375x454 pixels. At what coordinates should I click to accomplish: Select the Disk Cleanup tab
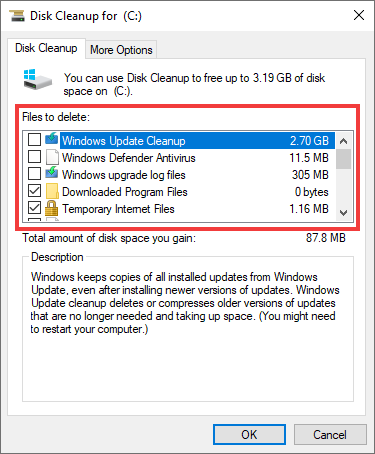click(46, 48)
